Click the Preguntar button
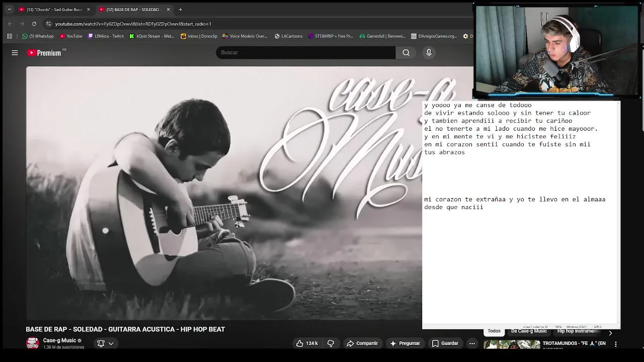 [405, 343]
